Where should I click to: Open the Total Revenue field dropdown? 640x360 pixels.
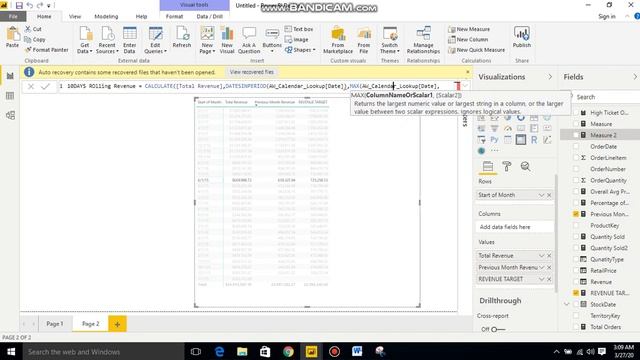pos(542,256)
